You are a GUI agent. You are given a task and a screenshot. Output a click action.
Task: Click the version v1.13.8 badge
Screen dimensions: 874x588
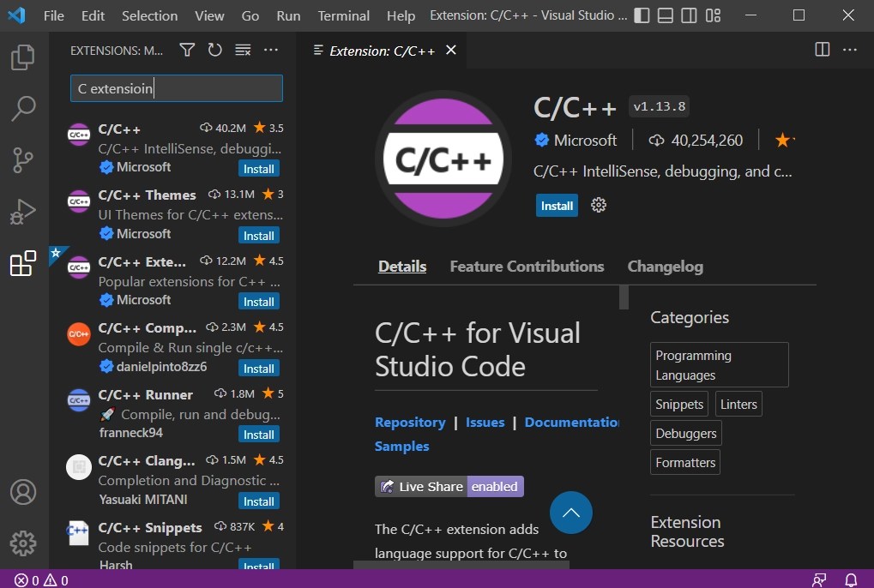pyautogui.click(x=660, y=106)
